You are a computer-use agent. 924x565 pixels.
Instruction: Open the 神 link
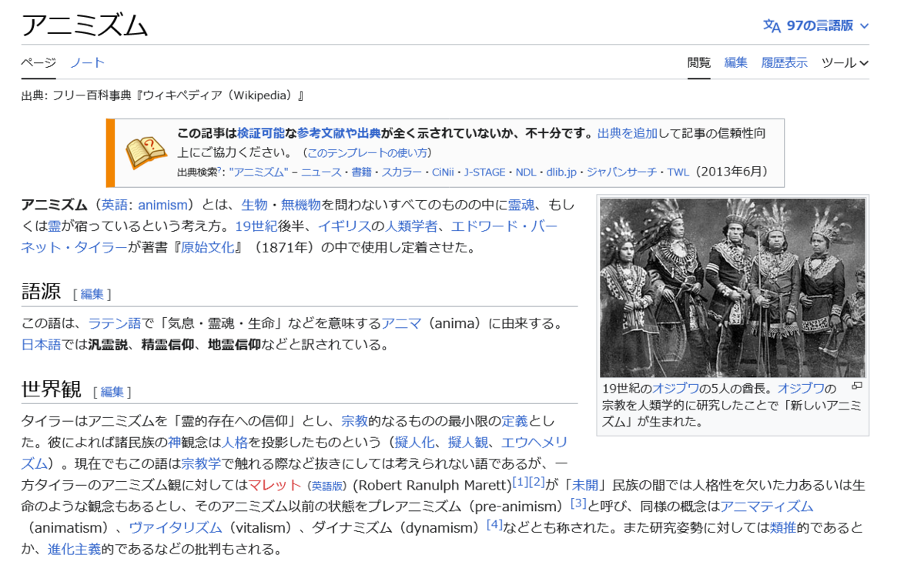click(174, 443)
